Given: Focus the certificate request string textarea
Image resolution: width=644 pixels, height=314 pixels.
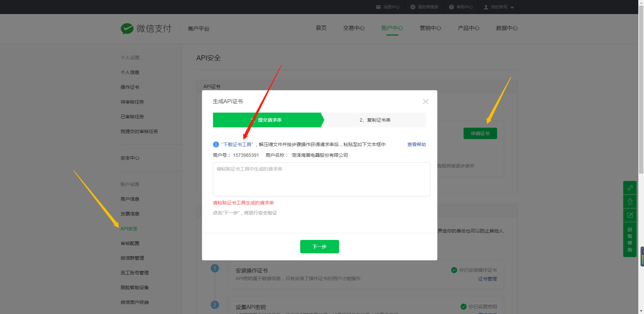Looking at the screenshot, I should [321, 179].
